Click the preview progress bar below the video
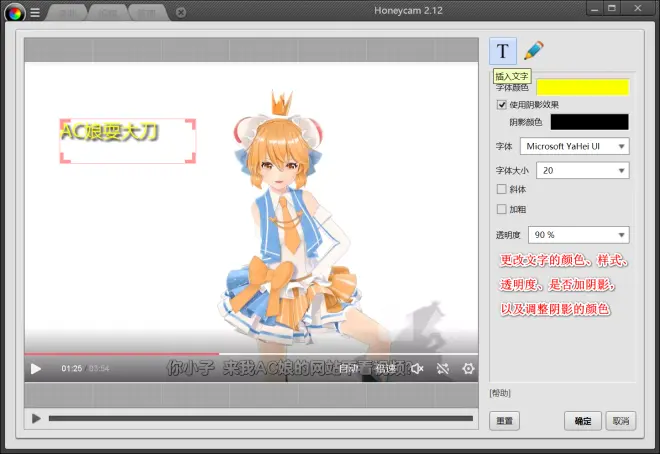 point(261,419)
